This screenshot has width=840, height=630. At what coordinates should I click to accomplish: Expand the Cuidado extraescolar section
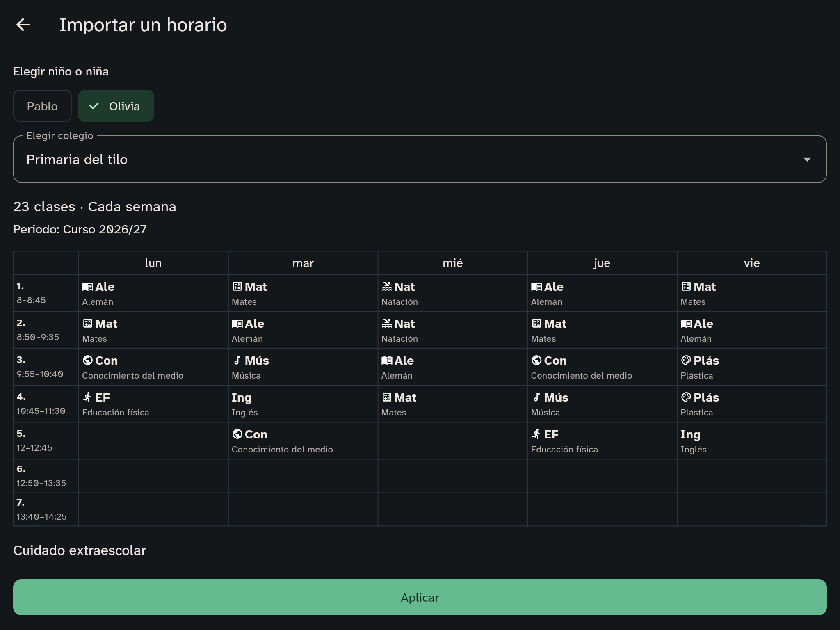pos(80,550)
